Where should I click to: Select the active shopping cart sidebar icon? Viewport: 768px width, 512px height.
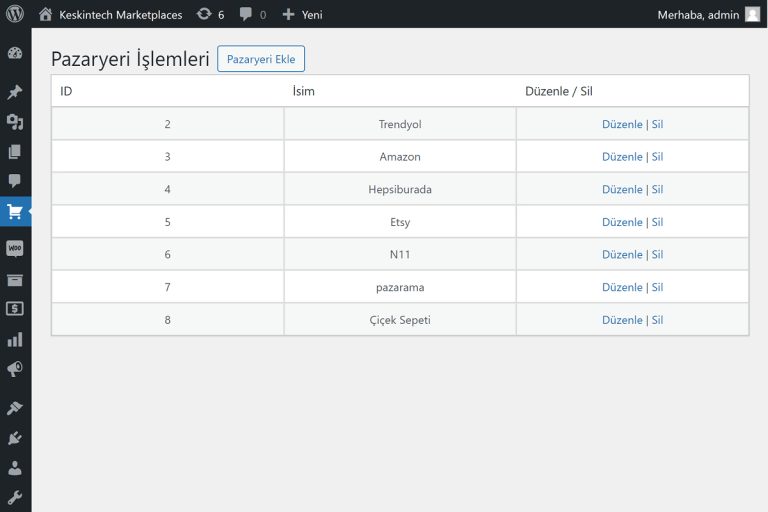click(15, 212)
